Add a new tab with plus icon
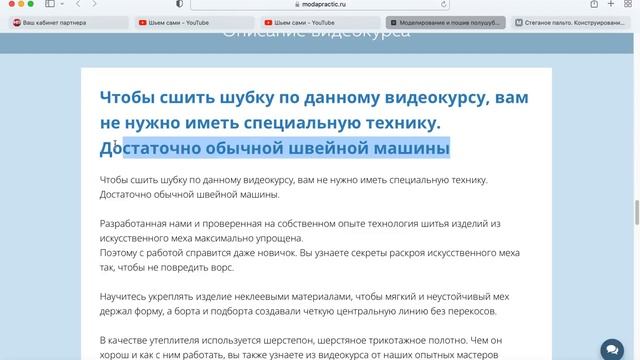The image size is (640, 360). 611,4
